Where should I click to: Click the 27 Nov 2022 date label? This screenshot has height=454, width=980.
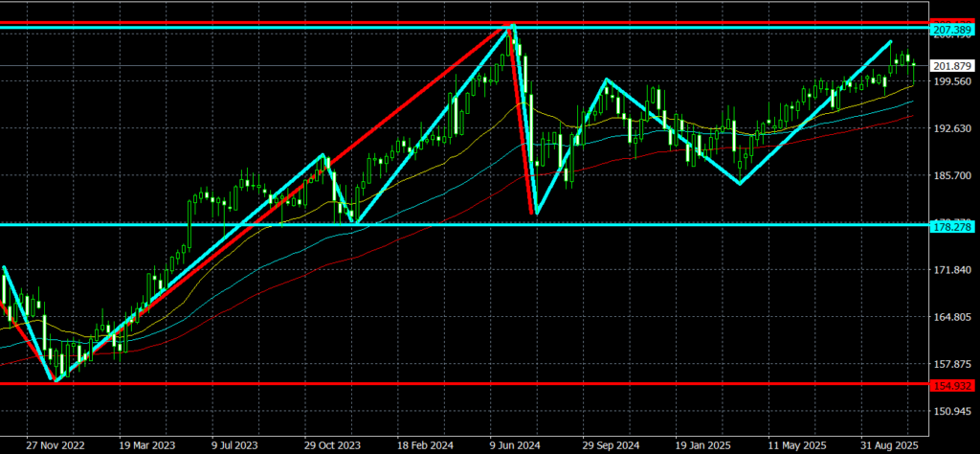56,445
